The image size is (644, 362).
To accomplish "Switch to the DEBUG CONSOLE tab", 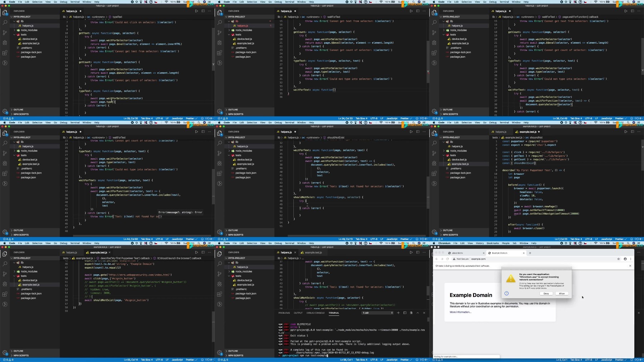I will pos(316,313).
